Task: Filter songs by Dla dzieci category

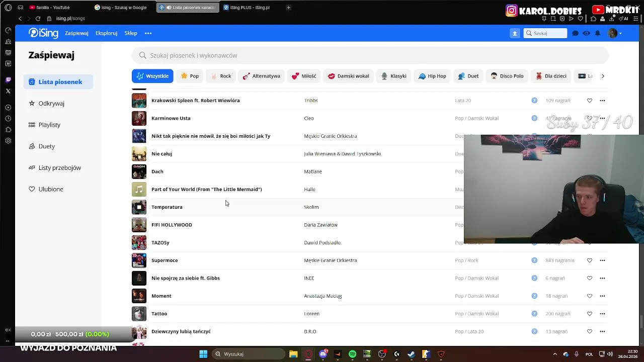Action: tap(551, 76)
